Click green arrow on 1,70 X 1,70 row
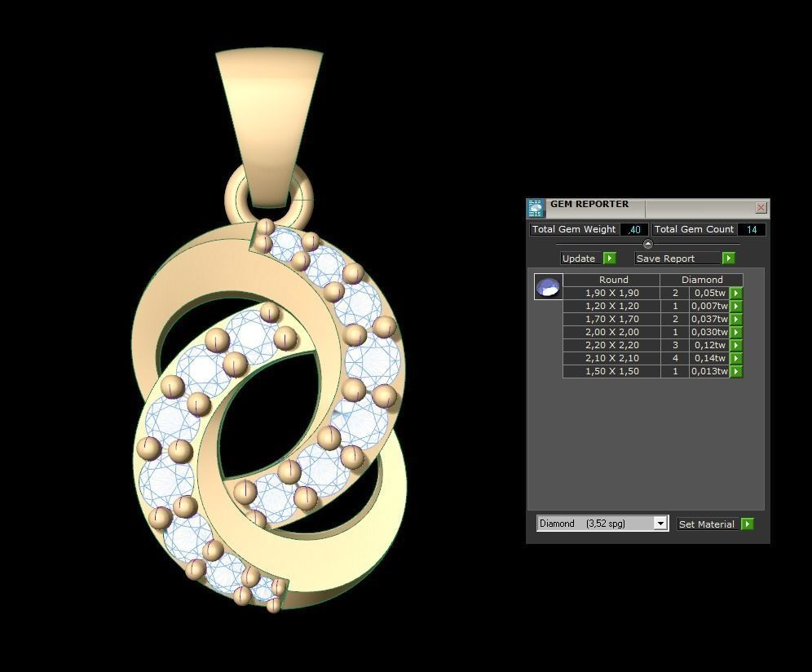This screenshot has height=672, width=812. (736, 319)
